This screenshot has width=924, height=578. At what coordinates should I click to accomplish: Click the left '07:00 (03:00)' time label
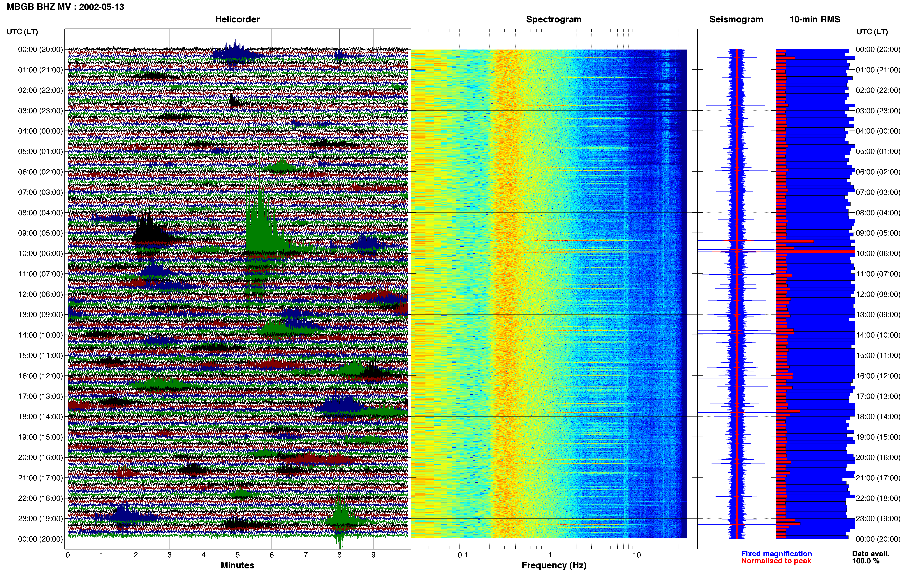(41, 192)
